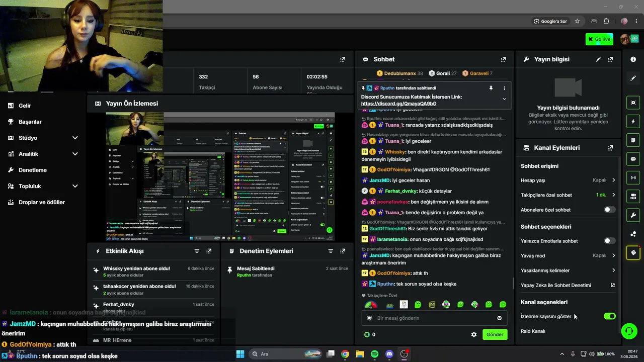Click the Dedublumanx top gifter name

(399, 73)
